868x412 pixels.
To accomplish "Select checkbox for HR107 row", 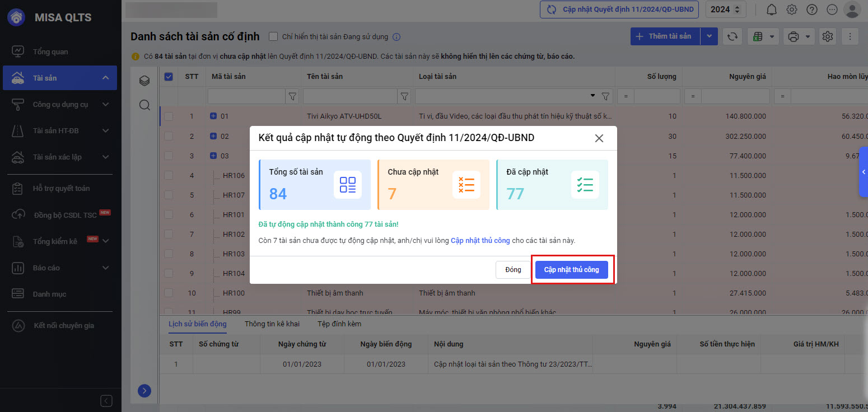I will [169, 195].
